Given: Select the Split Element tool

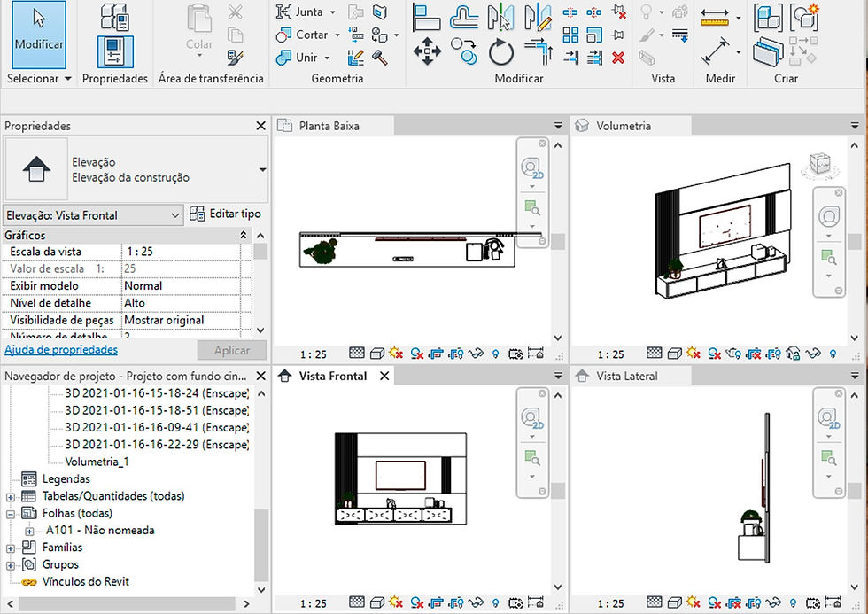Looking at the screenshot, I should (570, 12).
